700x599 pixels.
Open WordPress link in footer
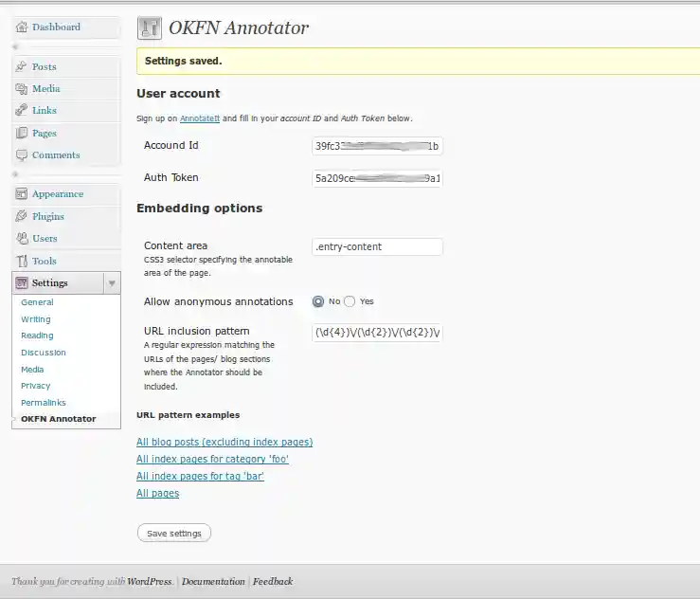tap(149, 582)
